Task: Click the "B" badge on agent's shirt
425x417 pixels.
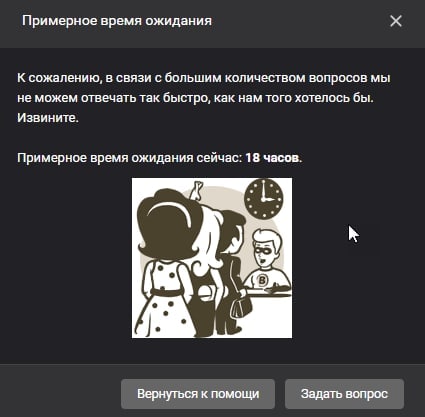Action: [263, 280]
